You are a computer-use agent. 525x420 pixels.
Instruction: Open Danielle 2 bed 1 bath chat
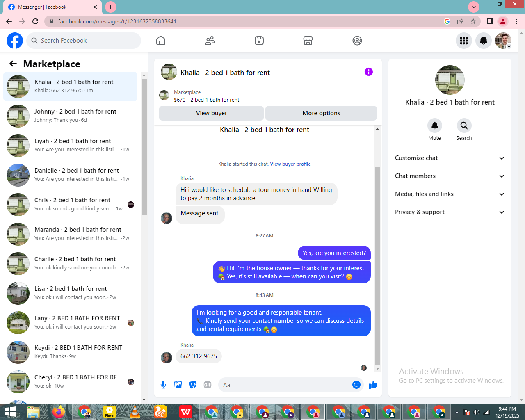point(71,175)
